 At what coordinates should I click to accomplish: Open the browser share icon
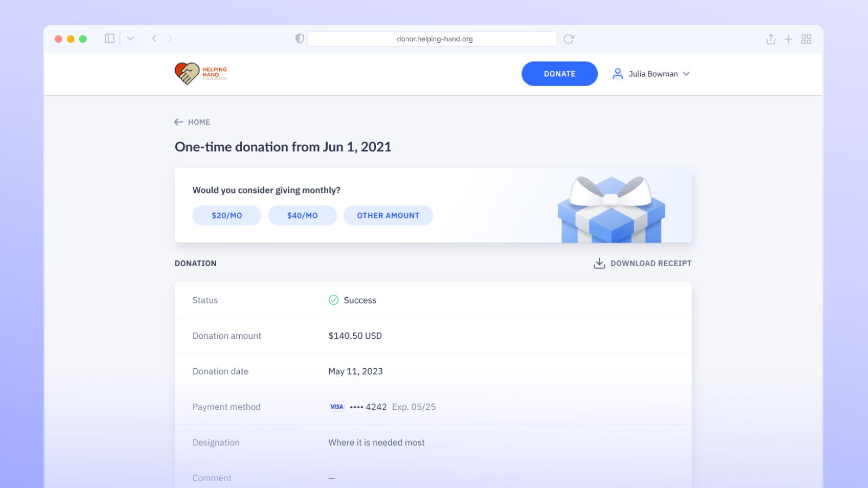tap(770, 39)
